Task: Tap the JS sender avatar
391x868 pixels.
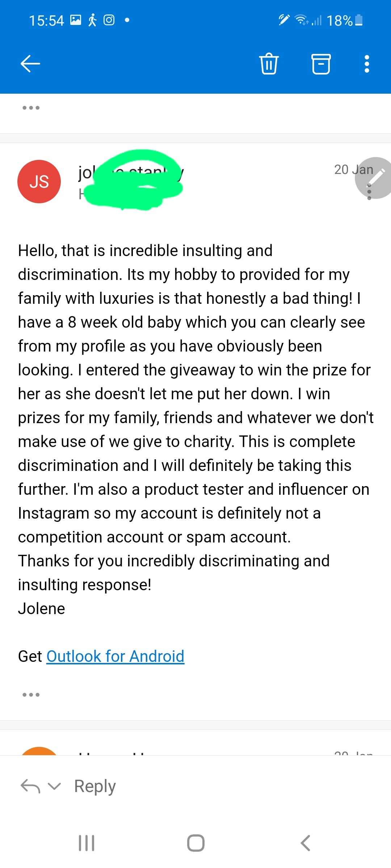Action: (39, 182)
